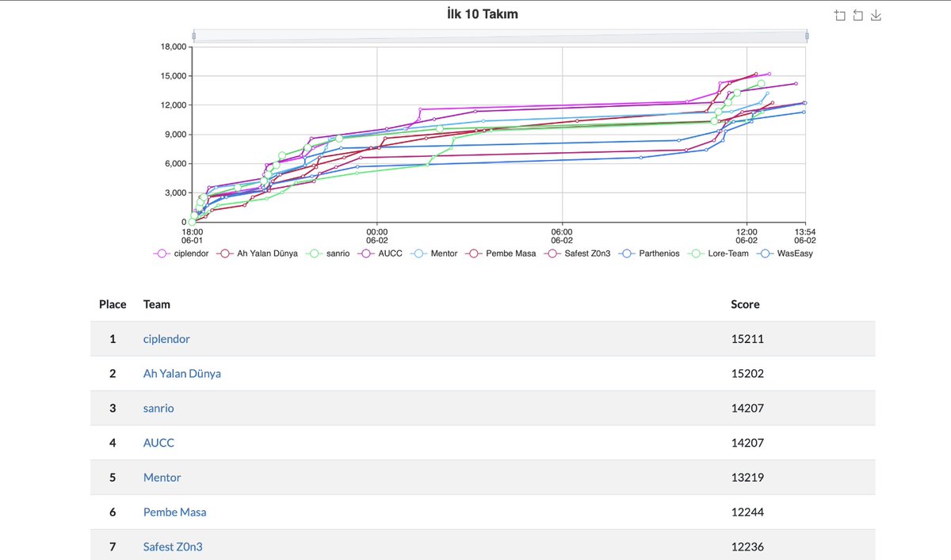Grab the left handle of the zoom slider
The height and width of the screenshot is (560, 951).
[194, 36]
